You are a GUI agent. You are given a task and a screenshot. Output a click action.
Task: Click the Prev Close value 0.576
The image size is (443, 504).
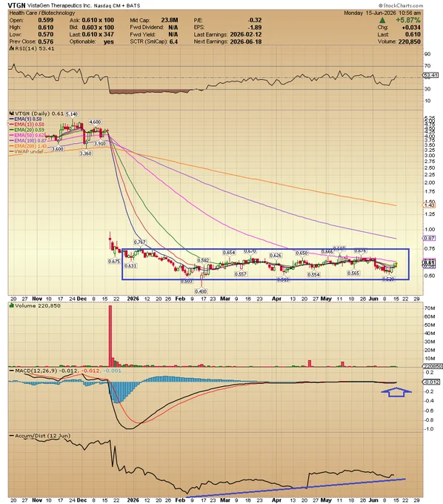(x=46, y=42)
